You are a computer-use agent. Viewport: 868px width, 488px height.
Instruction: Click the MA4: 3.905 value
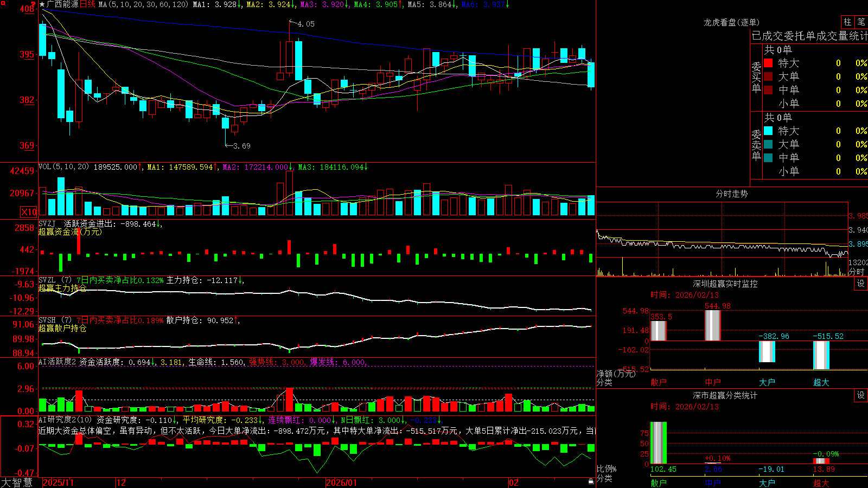pyautogui.click(x=378, y=4)
